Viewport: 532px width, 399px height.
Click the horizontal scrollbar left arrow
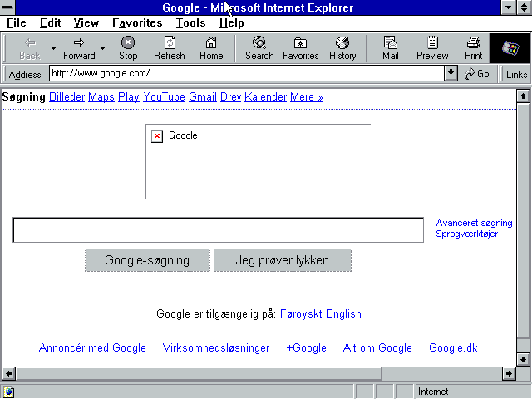(8, 373)
